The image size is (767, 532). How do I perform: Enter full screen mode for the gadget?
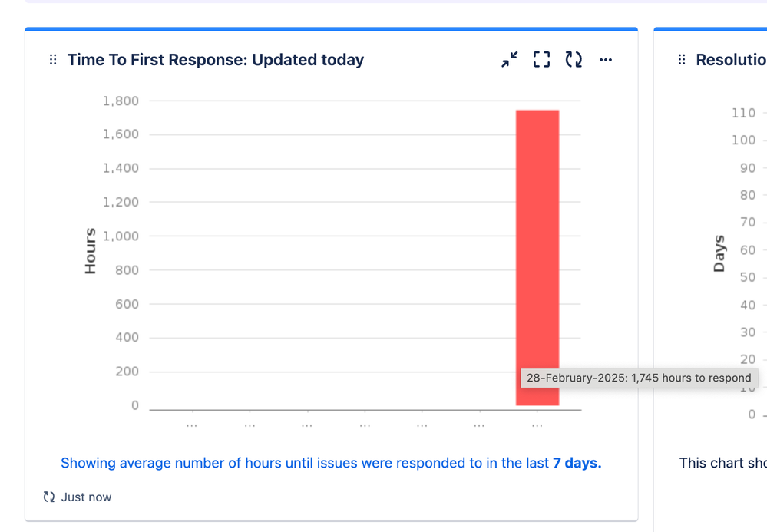[541, 59]
